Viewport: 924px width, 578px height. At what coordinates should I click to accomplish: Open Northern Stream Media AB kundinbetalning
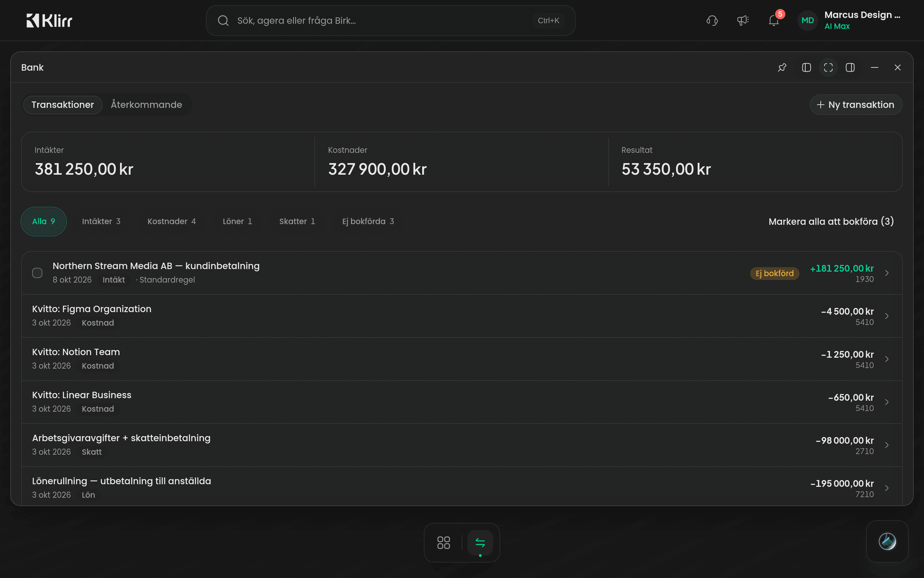[462, 273]
